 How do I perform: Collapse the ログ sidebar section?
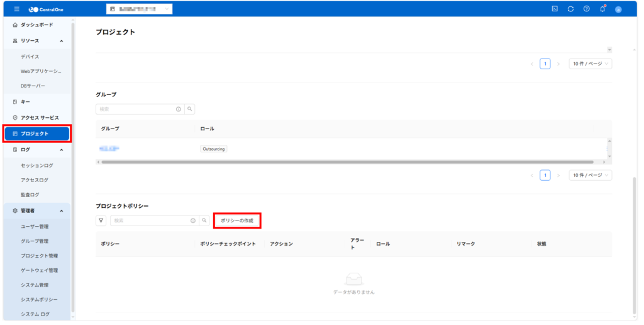tap(61, 150)
